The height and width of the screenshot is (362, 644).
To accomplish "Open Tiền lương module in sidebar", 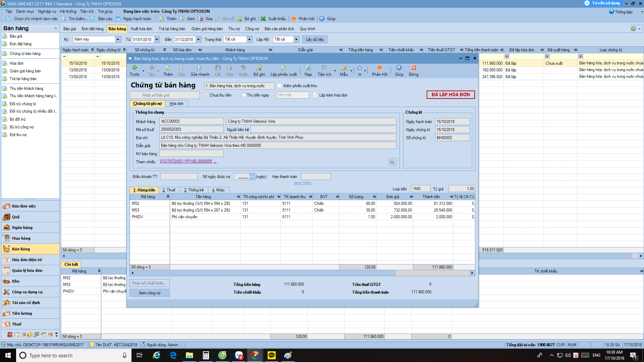I will pos(30,313).
